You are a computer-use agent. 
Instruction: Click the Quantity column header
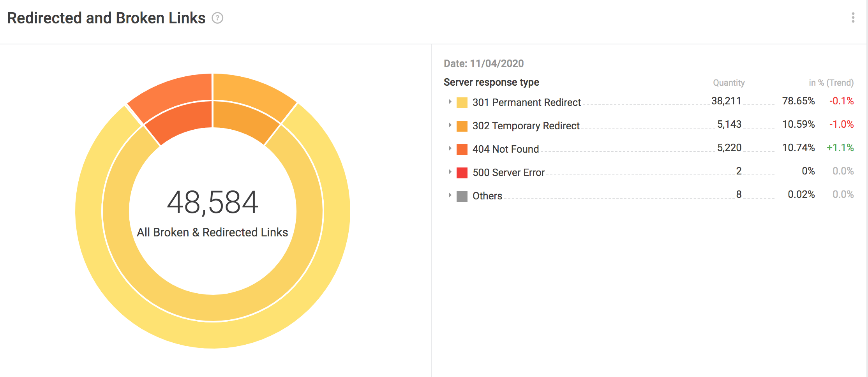click(729, 83)
